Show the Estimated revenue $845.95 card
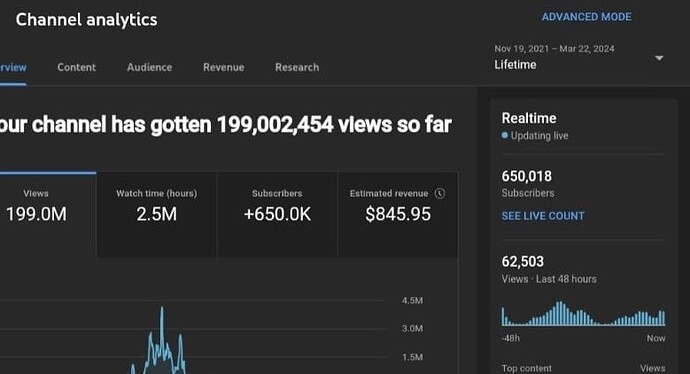Image resolution: width=690 pixels, height=374 pixels. [398, 214]
